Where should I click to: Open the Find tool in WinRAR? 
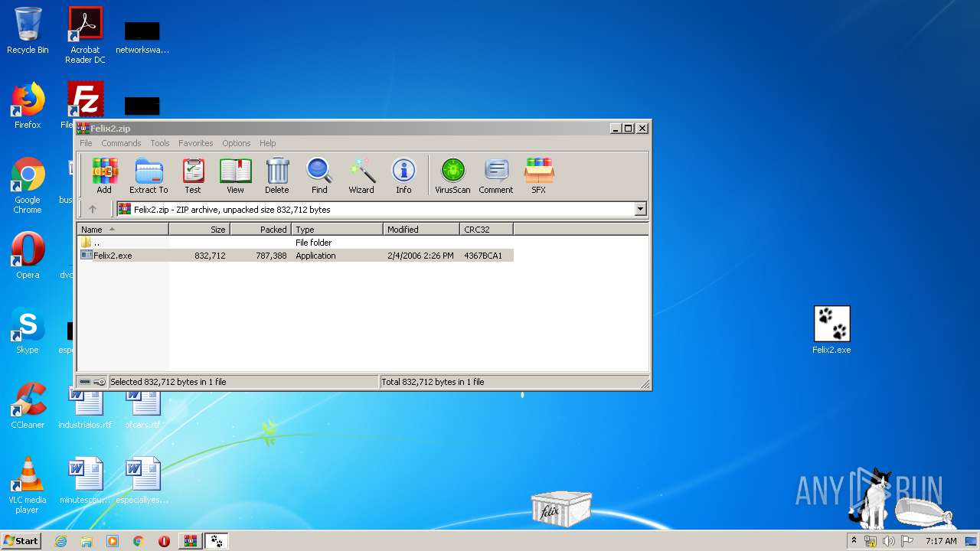tap(319, 176)
